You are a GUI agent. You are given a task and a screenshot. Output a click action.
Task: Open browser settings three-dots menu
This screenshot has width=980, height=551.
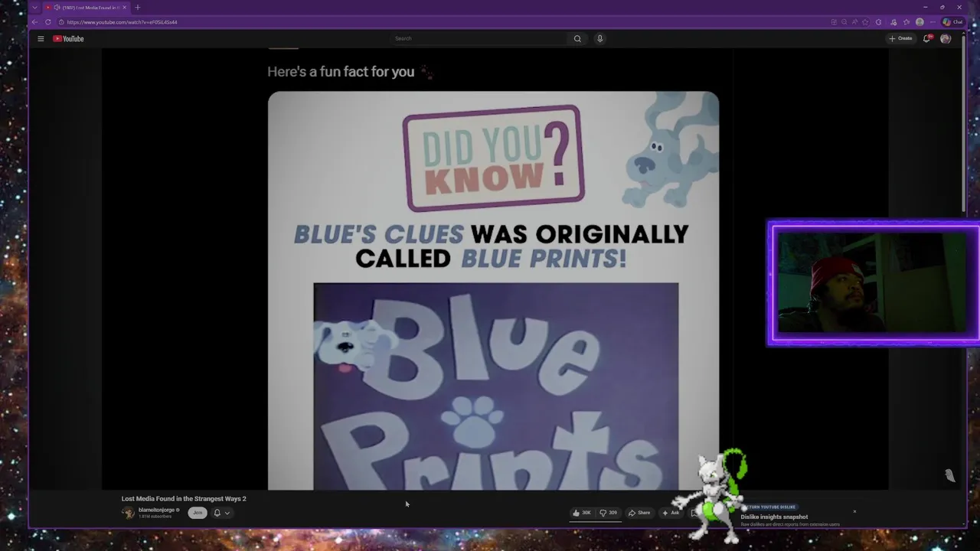pos(933,22)
